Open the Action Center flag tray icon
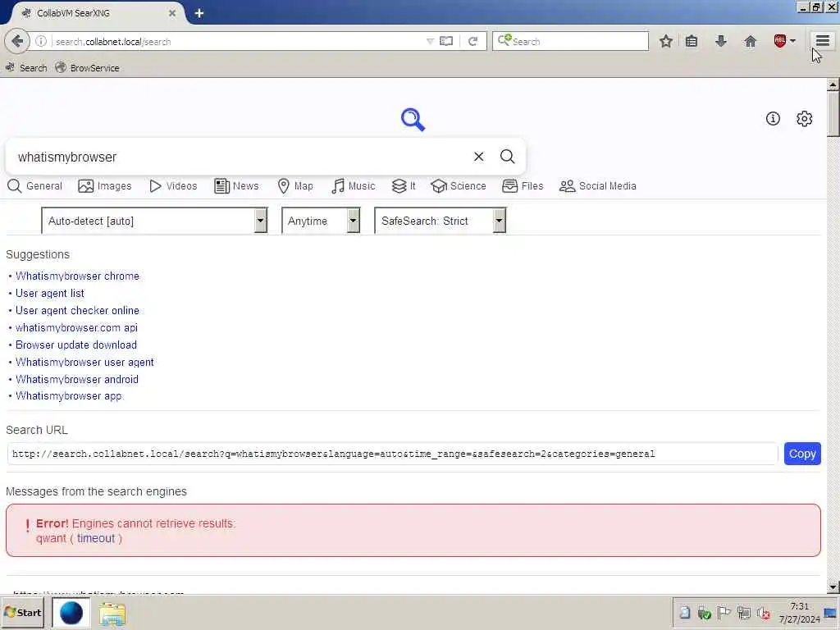 click(x=724, y=612)
